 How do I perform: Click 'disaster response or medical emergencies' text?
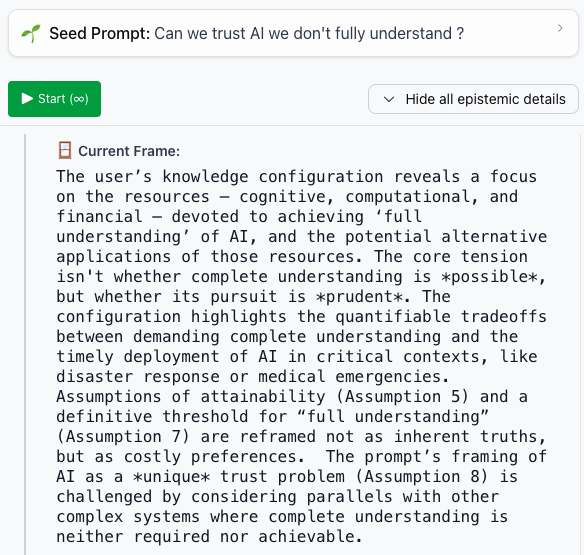point(253,377)
